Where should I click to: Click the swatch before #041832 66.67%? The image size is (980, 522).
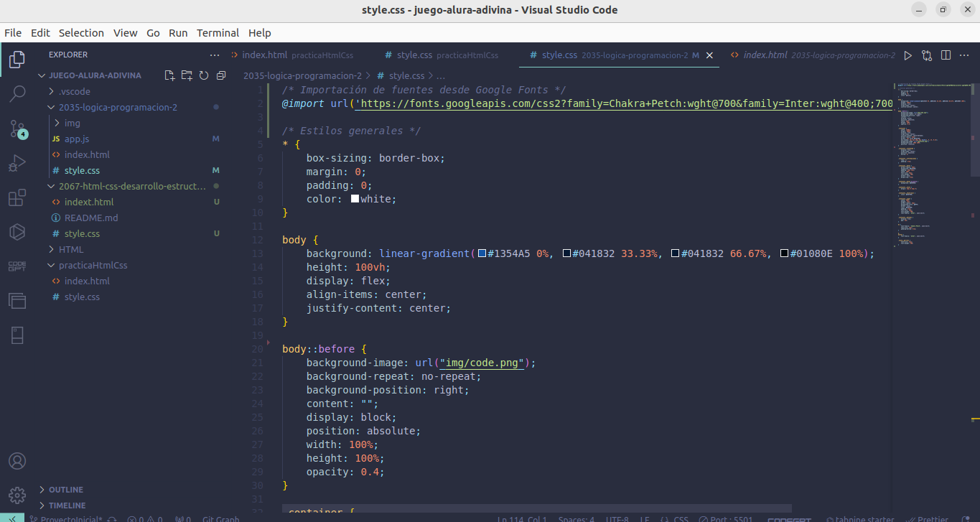(x=675, y=253)
